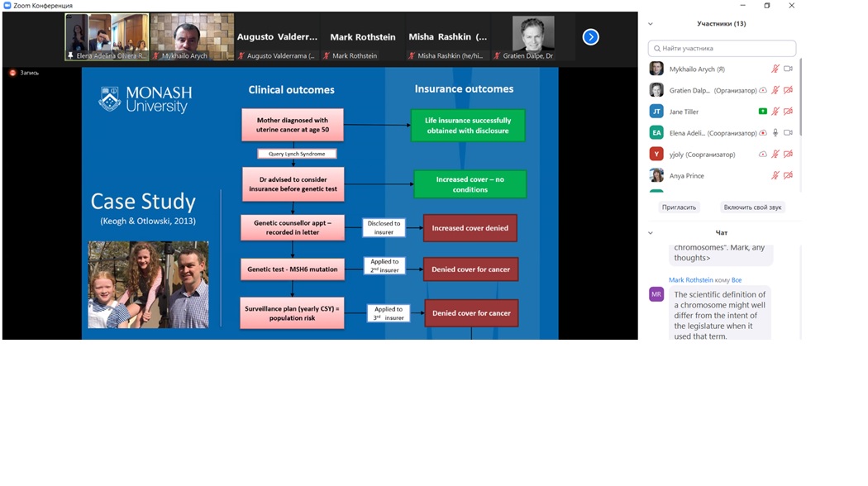Image resolution: width=868 pixels, height=486 pixels.
Task: Click muted microphone icon for Mykhailo Arych
Action: [x=775, y=69]
